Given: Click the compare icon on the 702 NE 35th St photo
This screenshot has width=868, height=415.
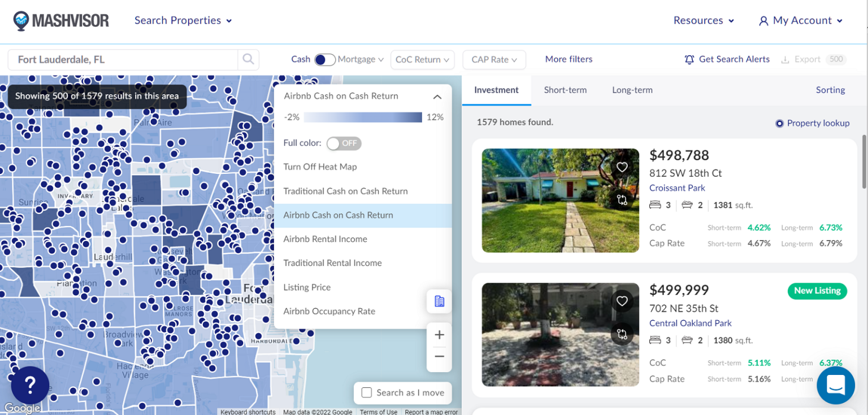Looking at the screenshot, I should click(622, 334).
